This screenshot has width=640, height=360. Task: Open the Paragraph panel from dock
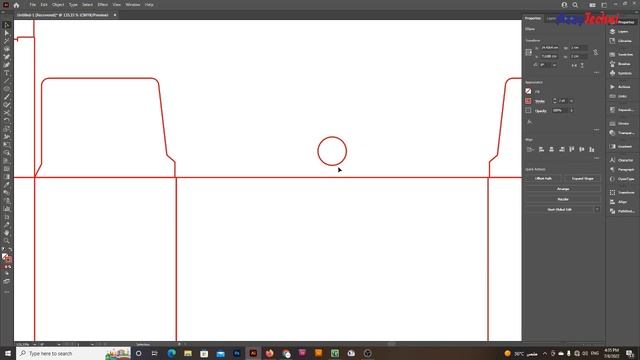click(x=622, y=169)
